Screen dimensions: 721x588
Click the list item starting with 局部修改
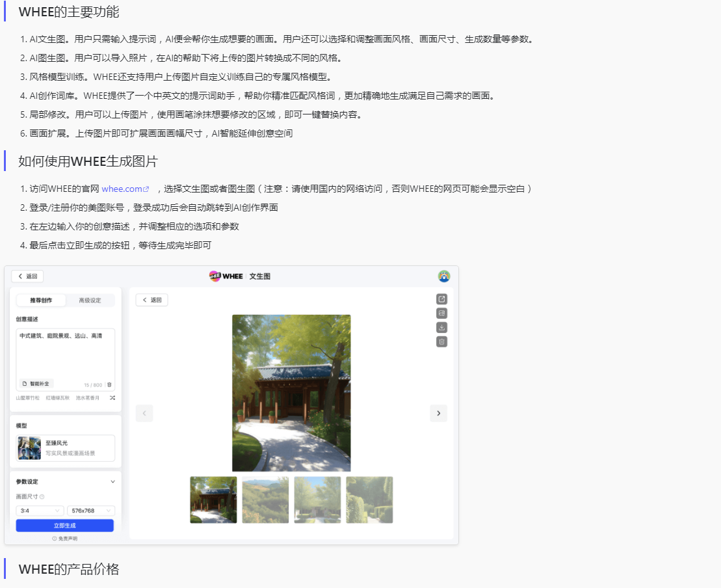tap(196, 114)
